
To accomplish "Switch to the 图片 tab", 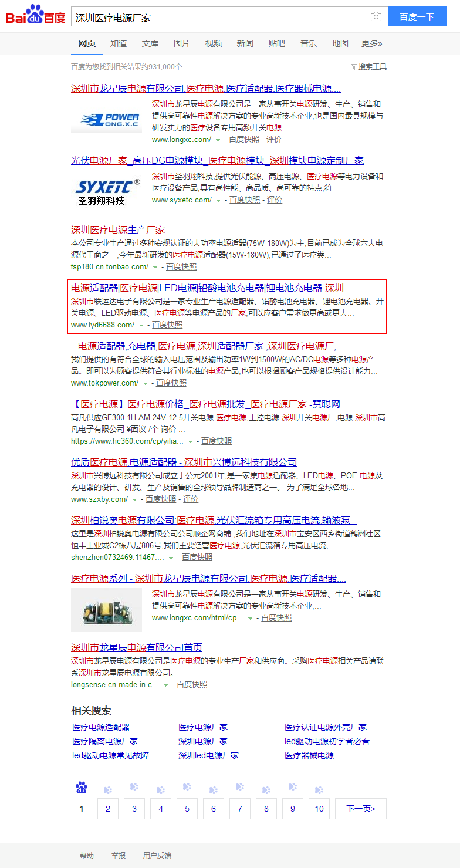I will (x=182, y=43).
